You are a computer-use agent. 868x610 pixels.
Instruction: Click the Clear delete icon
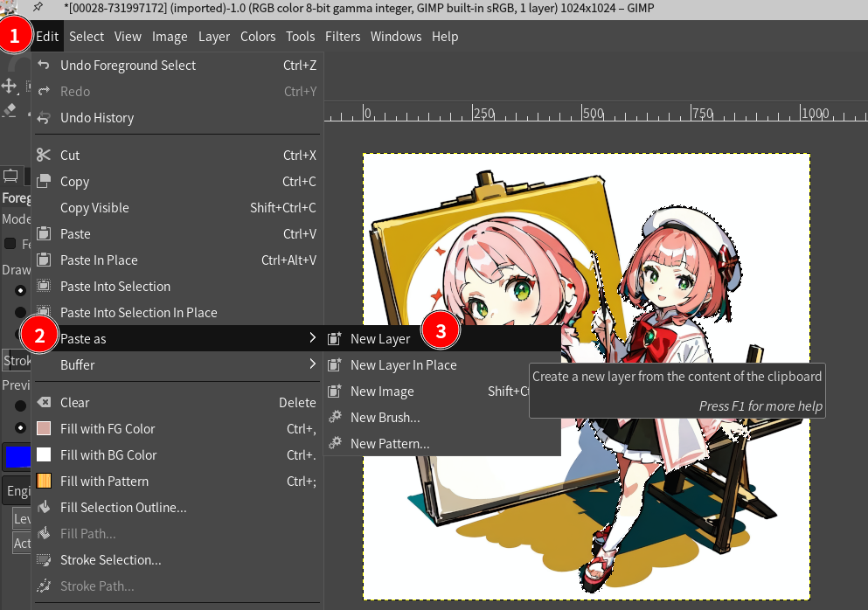(44, 402)
